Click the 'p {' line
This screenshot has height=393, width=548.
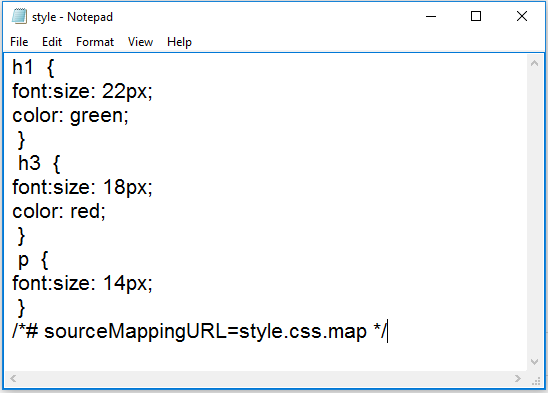click(33, 259)
